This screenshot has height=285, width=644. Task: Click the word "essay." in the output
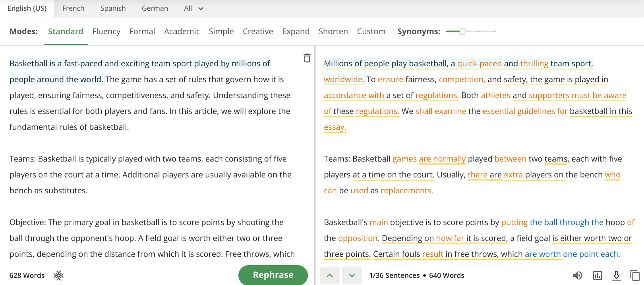335,127
